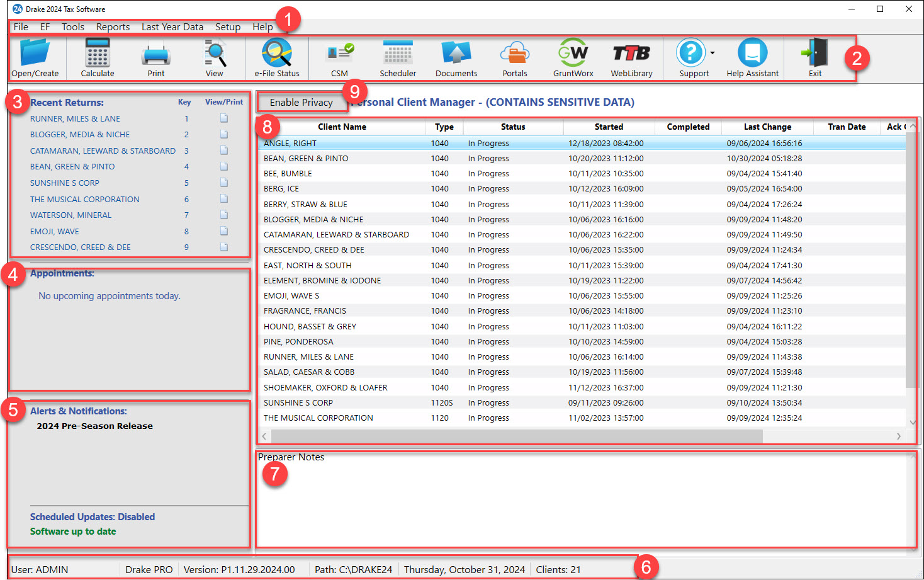Open the Reports menu
This screenshot has height=580, width=924.
[113, 26]
